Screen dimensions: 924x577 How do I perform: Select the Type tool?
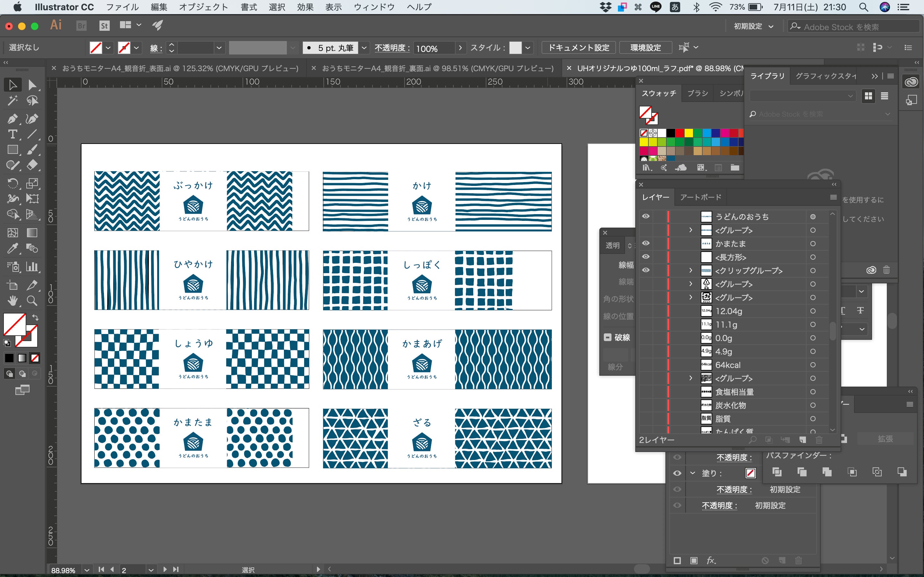pos(12,134)
